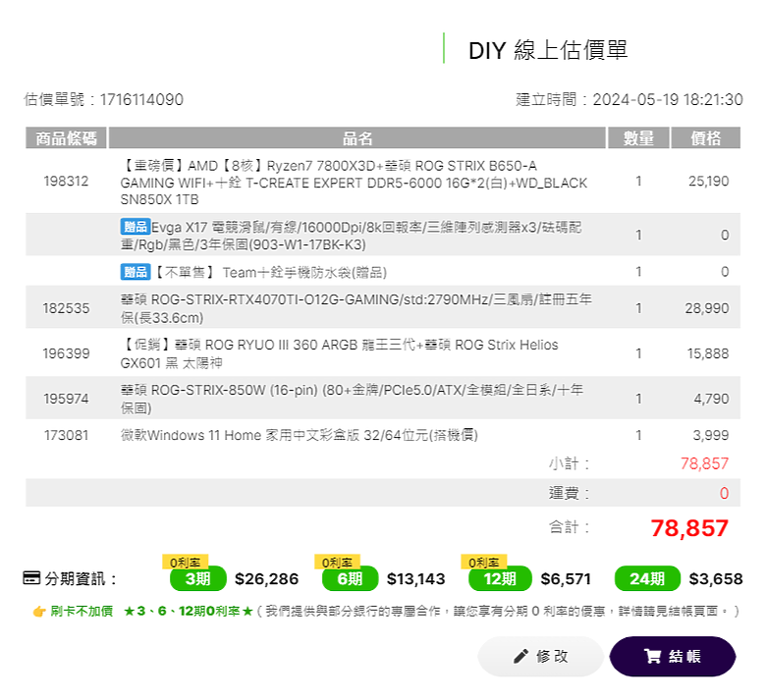The image size is (766, 700).
Task: Click the pointing hand icon before 刷卡不加價
Action: tap(39, 611)
